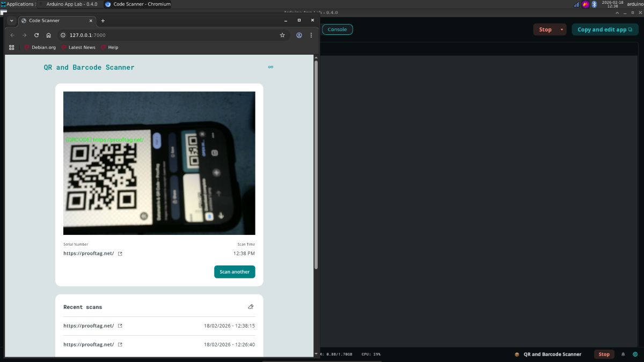This screenshot has width=644, height=362.
Task: Click the purple flame tray icon
Action: click(x=586, y=4)
